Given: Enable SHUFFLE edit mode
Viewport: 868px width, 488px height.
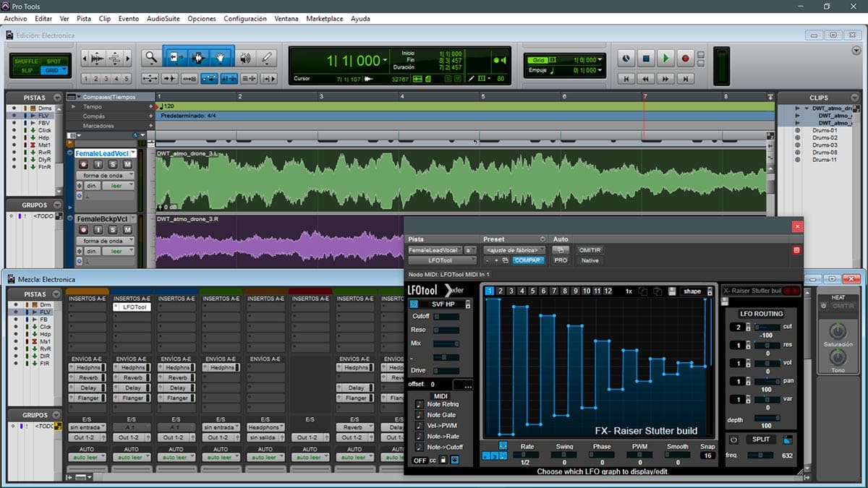Looking at the screenshot, I should coord(27,61).
